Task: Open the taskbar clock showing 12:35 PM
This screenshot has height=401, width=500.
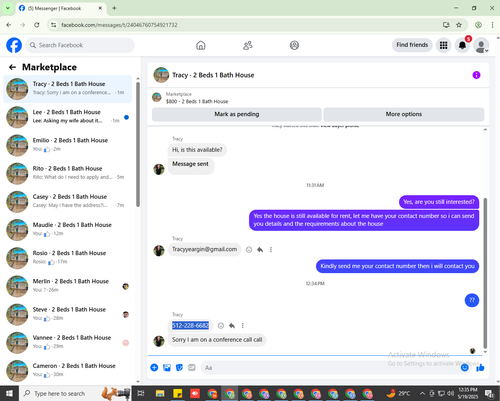Action: coord(467,393)
